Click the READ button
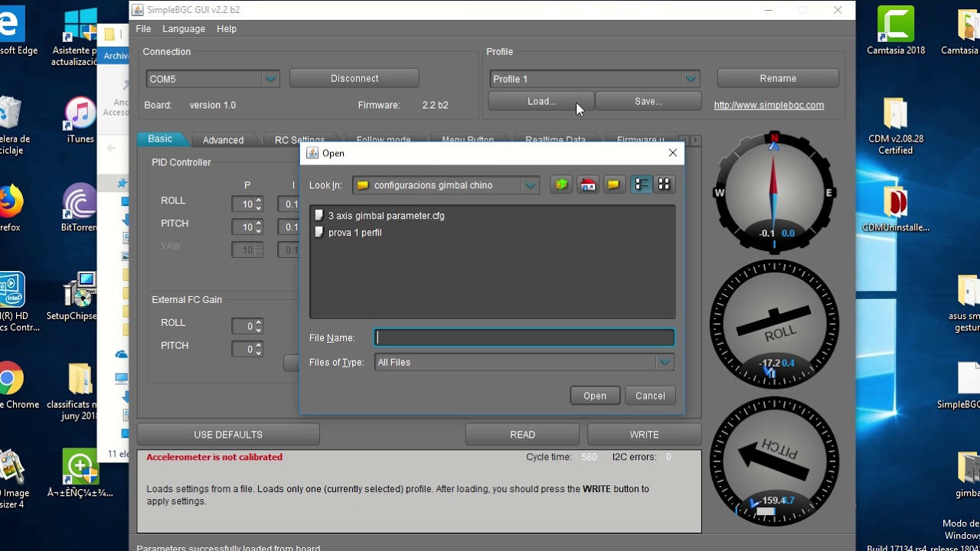 (522, 435)
